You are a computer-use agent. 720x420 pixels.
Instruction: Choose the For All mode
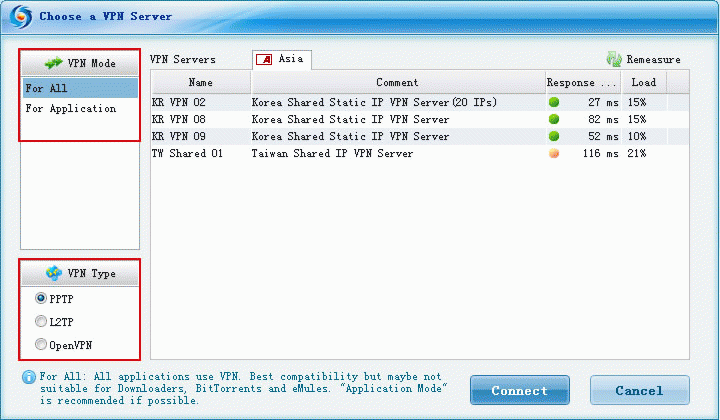[80, 88]
